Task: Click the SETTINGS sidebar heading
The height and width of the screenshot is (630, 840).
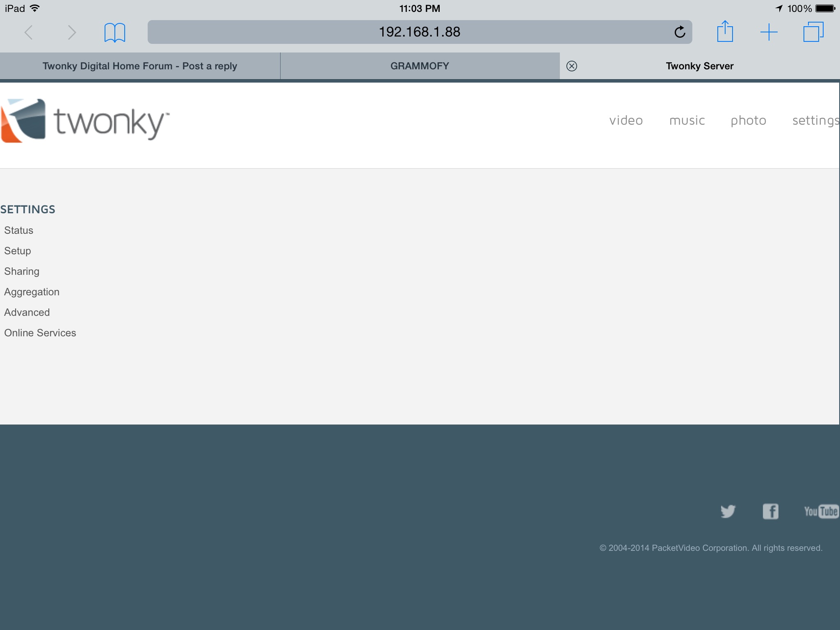Action: [27, 210]
